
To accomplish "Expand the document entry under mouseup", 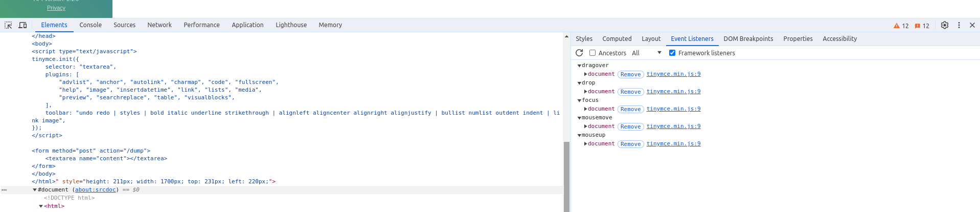I will 586,144.
